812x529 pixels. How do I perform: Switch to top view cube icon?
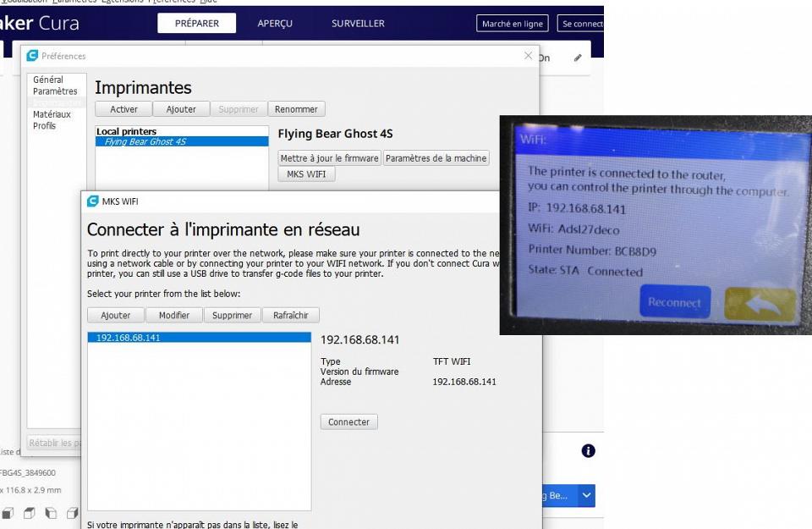pos(30,513)
